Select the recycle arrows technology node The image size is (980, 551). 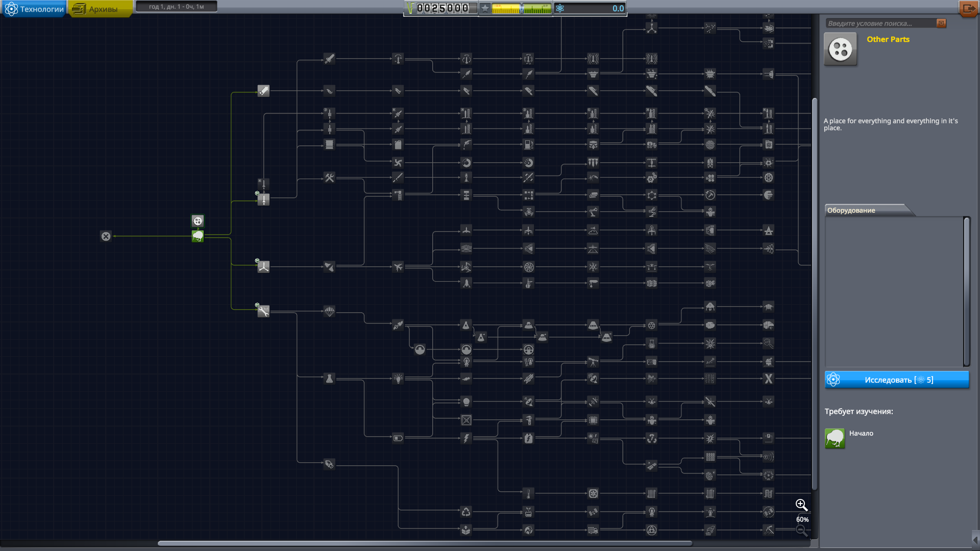[x=466, y=512]
